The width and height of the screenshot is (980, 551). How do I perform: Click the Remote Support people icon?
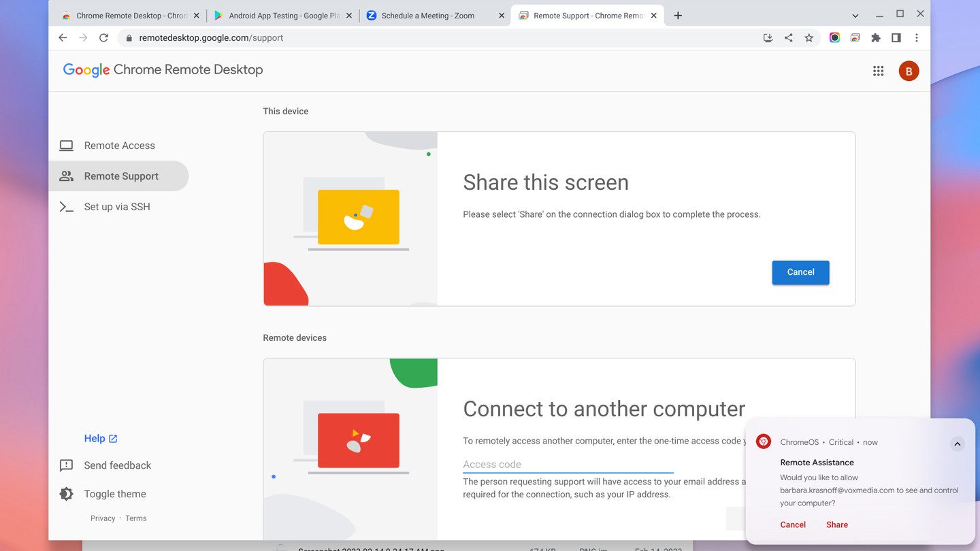pyautogui.click(x=66, y=176)
